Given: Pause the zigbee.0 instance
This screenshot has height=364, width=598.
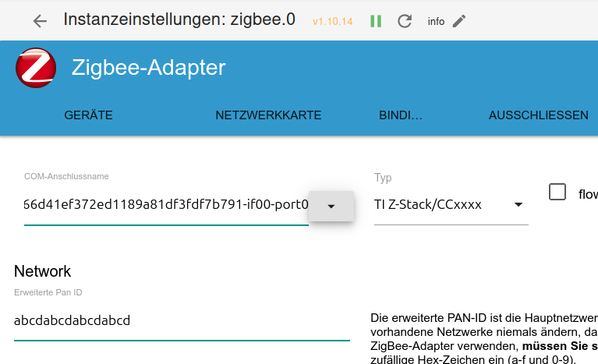Looking at the screenshot, I should [376, 21].
